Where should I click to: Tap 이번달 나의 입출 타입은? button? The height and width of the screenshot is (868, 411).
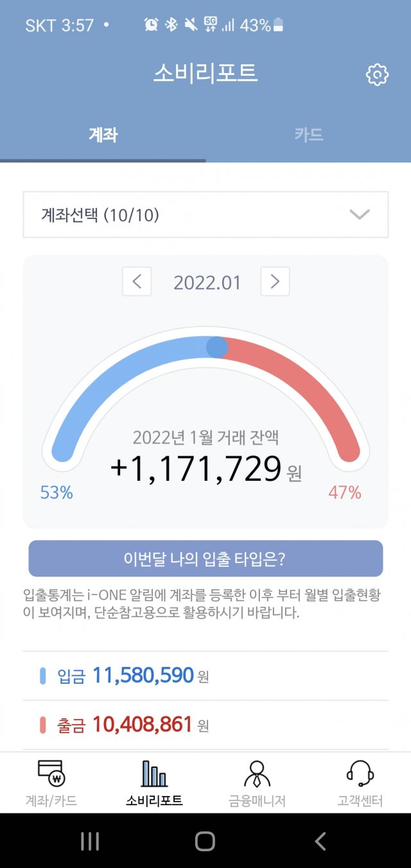tap(205, 559)
